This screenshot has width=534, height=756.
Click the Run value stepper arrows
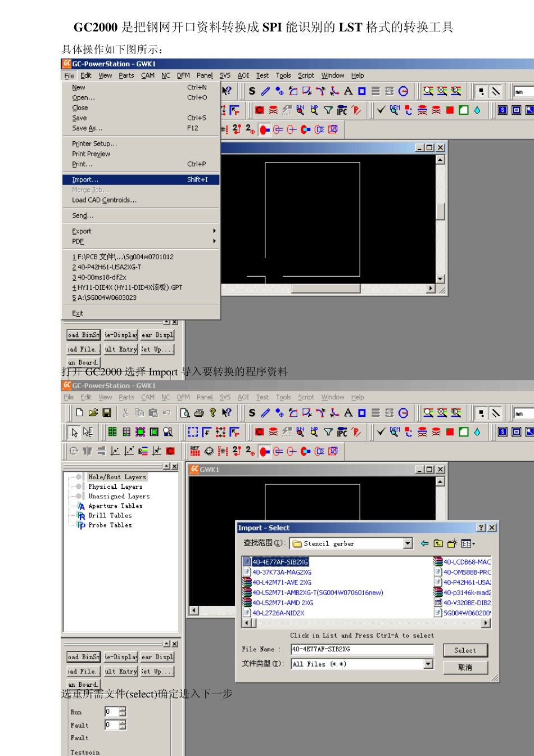123,712
